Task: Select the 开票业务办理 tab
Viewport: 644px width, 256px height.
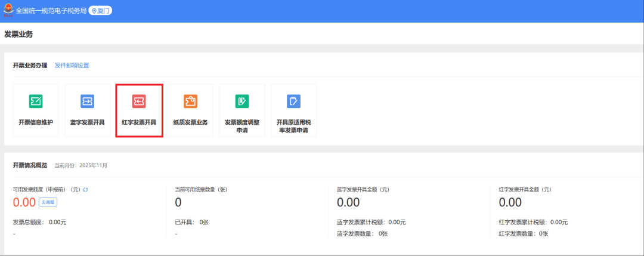Action: (30, 66)
